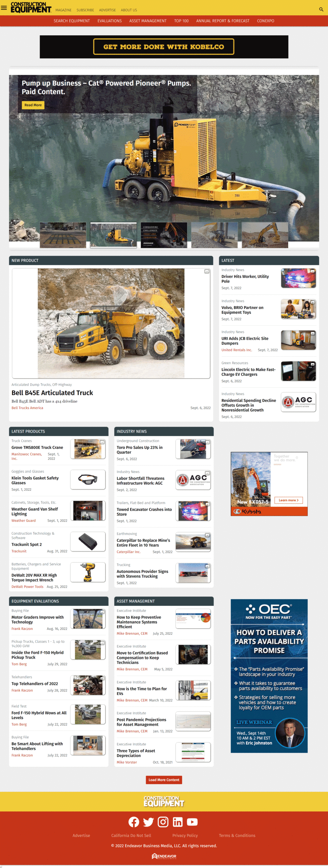Go to Search Equipment in the red nav bar
The image size is (328, 868).
(x=72, y=21)
